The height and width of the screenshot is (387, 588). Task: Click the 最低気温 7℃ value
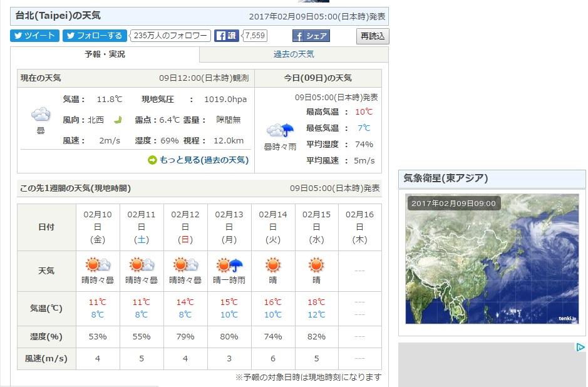coord(364,128)
